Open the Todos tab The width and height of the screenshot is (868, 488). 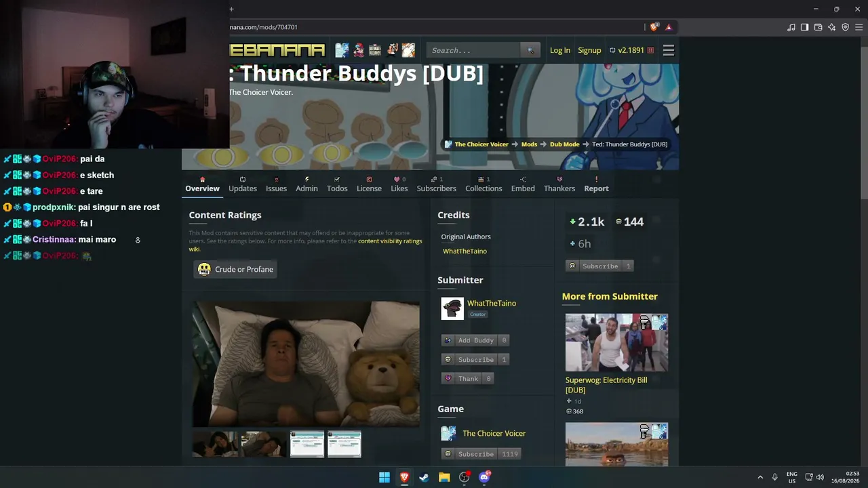(337, 184)
